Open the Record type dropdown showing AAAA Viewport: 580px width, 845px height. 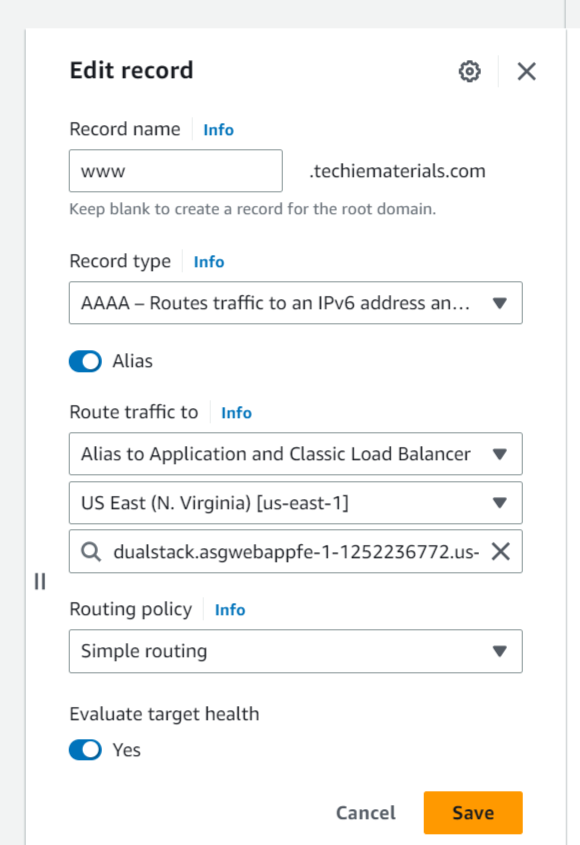(x=295, y=303)
